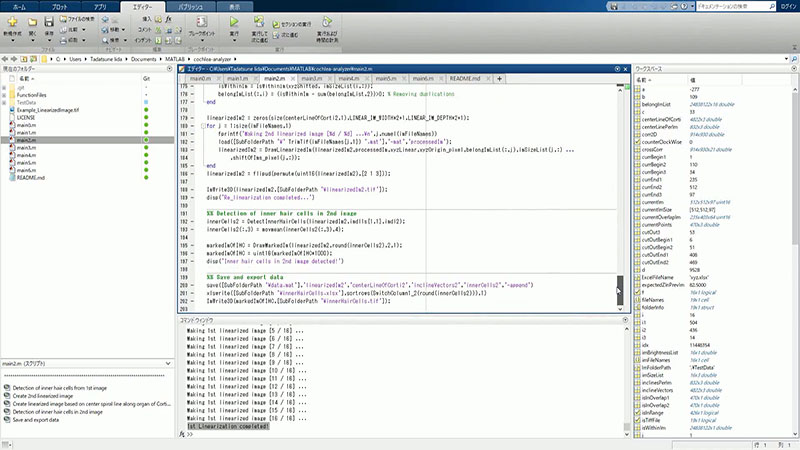
Task: Click the magnifier icon in the documentation search box
Action: [771, 6]
